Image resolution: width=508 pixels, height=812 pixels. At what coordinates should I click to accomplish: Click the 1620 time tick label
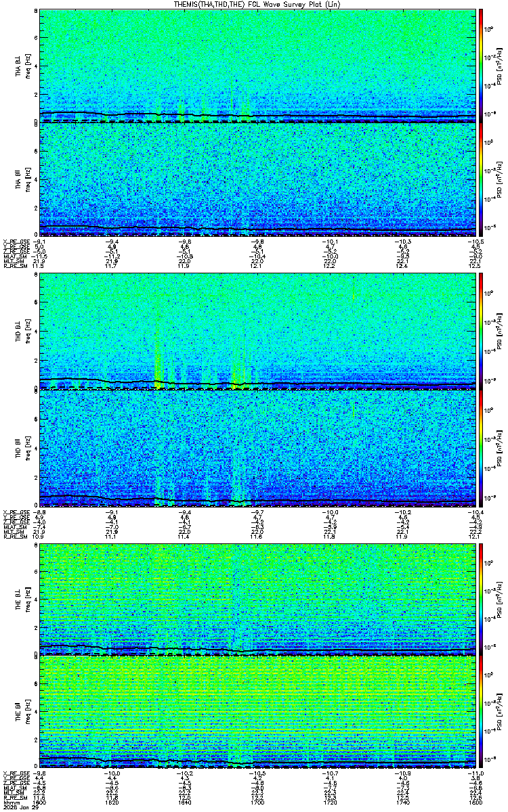tap(112, 803)
